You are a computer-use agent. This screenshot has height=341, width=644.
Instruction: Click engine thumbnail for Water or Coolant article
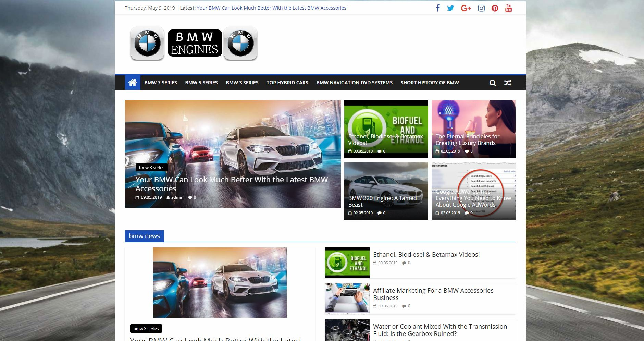coord(347,330)
